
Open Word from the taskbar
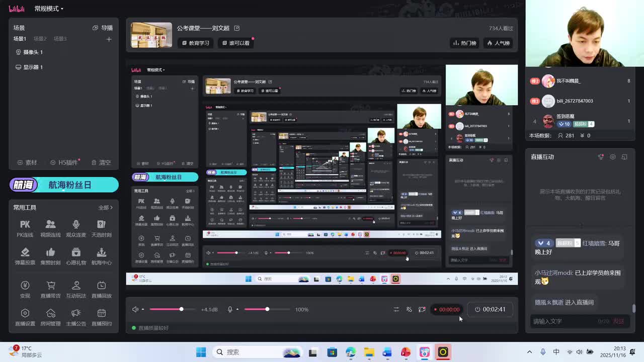387,352
